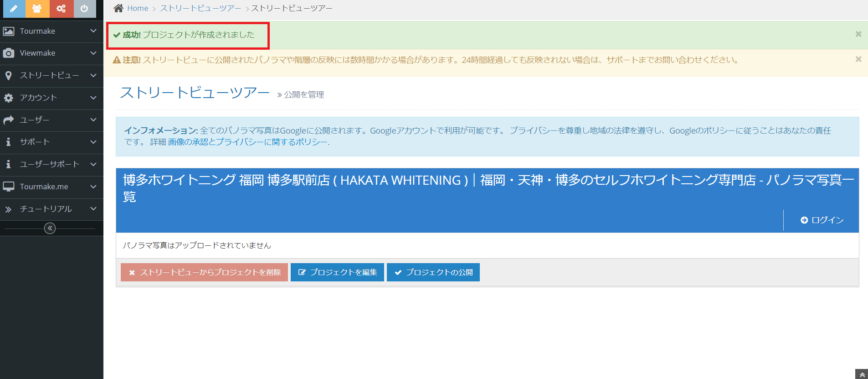
Task: Open the orange users icon button
Action: pyautogui.click(x=37, y=9)
